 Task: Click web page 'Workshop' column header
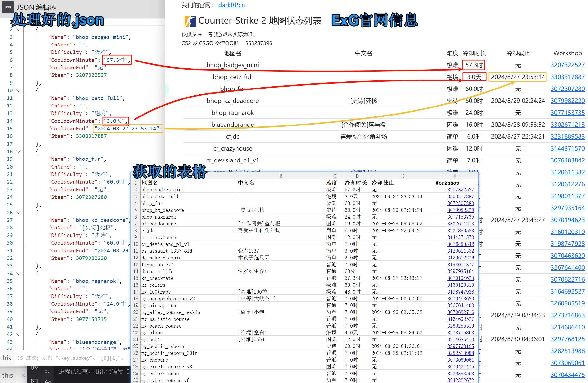tap(568, 53)
